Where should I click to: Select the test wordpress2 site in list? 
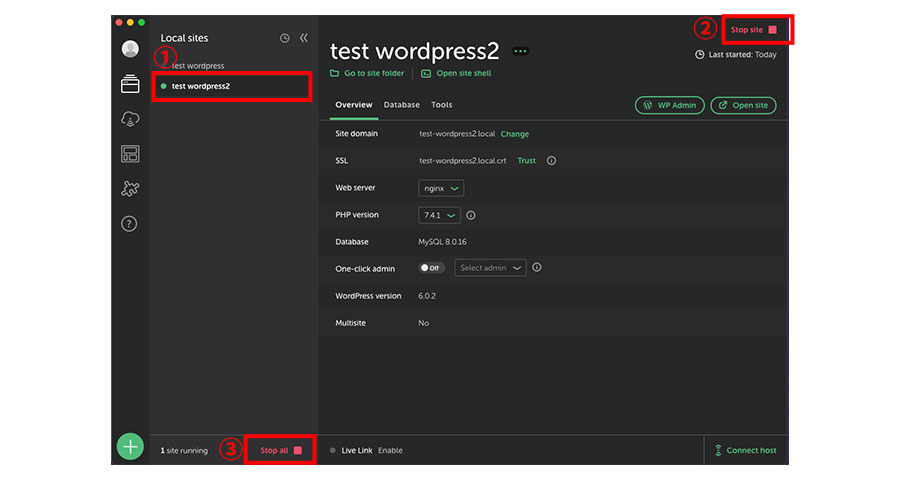(x=201, y=86)
